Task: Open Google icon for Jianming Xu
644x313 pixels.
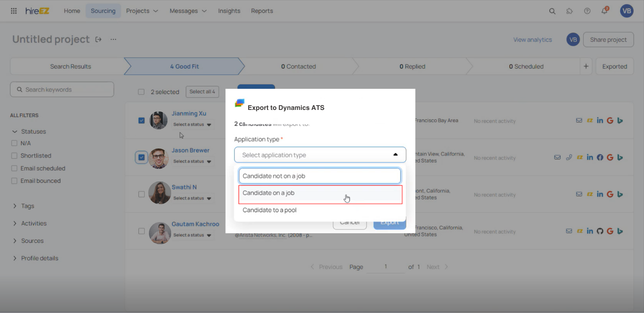Action: [x=610, y=120]
